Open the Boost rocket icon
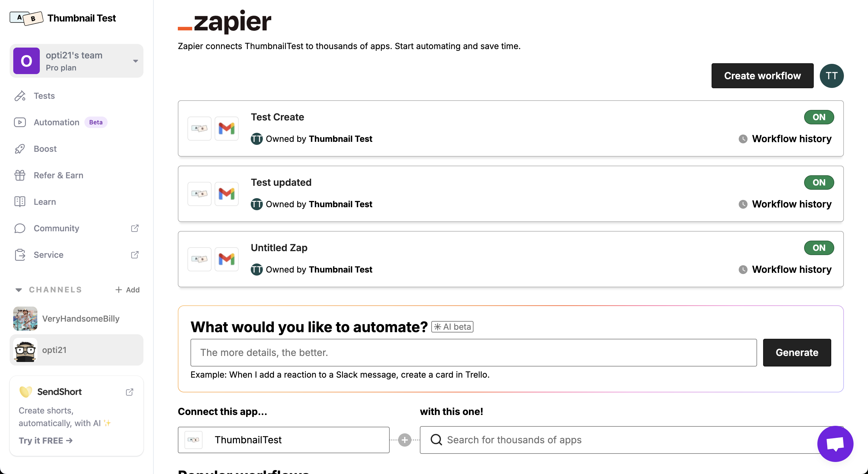The height and width of the screenshot is (474, 868). coord(20,149)
